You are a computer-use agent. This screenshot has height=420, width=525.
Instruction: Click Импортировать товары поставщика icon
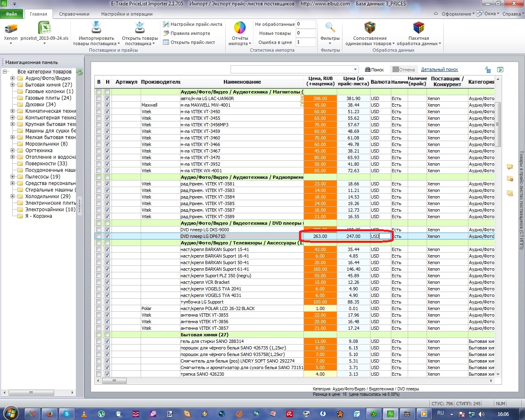tap(96, 28)
